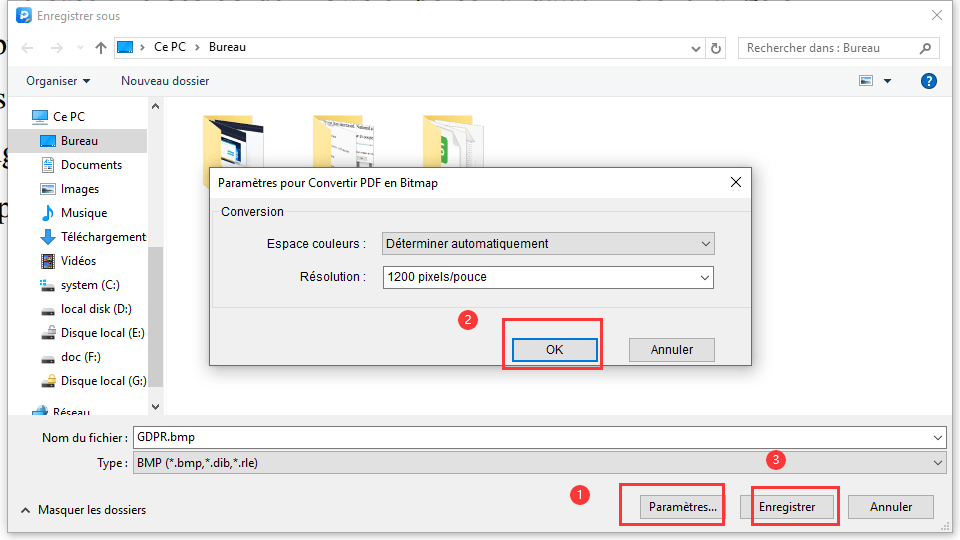The width and height of the screenshot is (960, 540).
Task: Go up one folder level
Action: pos(101,48)
